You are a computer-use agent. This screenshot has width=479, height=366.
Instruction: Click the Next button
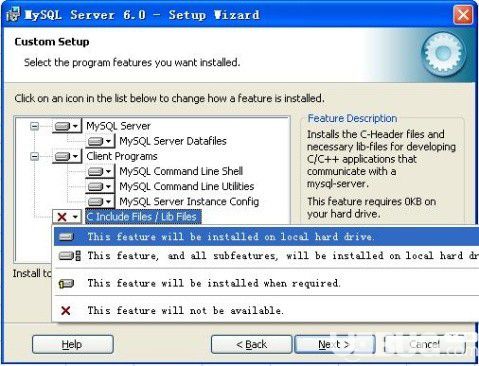334,344
